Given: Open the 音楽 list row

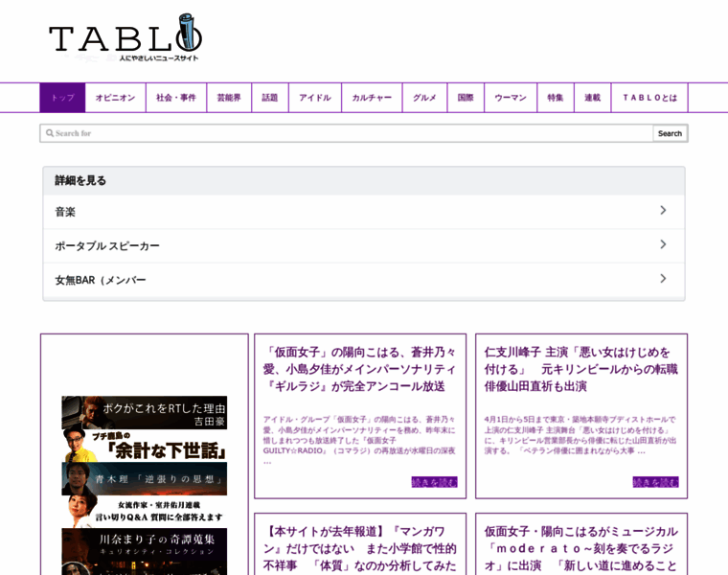Looking at the screenshot, I should (x=364, y=212).
